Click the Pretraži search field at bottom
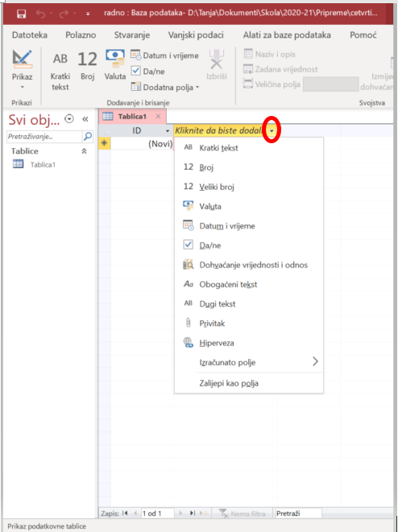The height and width of the screenshot is (532, 398). pos(298,513)
